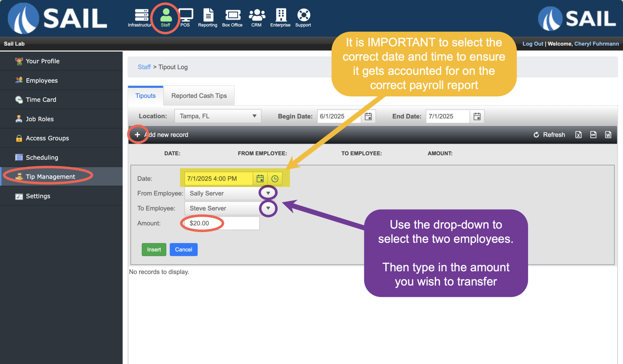Image resolution: width=623 pixels, height=364 pixels.
Task: Click the DATE column header
Action: point(172,153)
